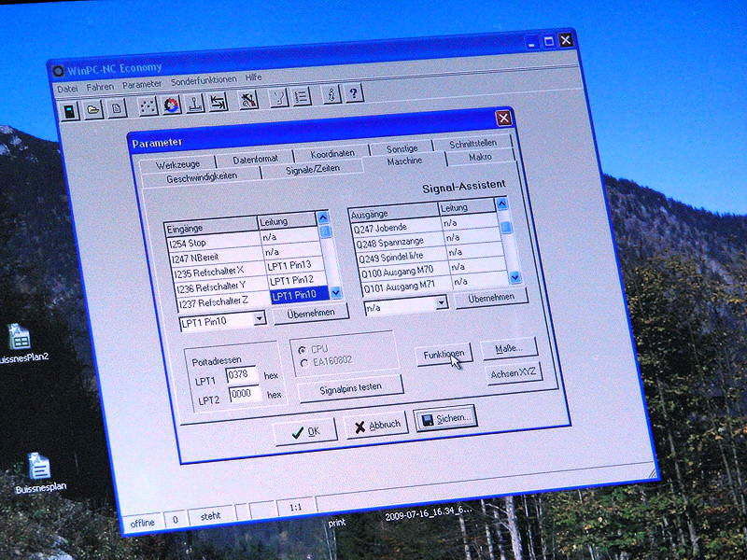The height and width of the screenshot is (560, 747).
Task: Click the tool-path curve toolbar icon
Action: [279, 98]
